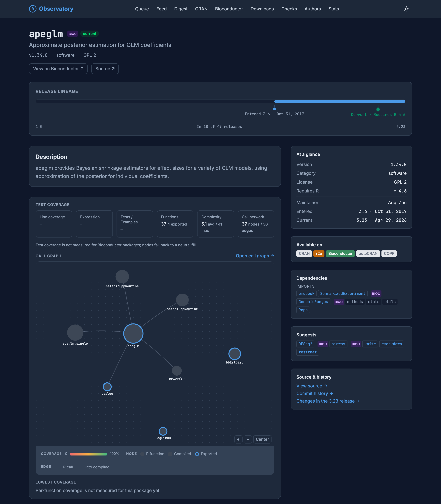Click the betabinCppRoutine graph node

(122, 277)
